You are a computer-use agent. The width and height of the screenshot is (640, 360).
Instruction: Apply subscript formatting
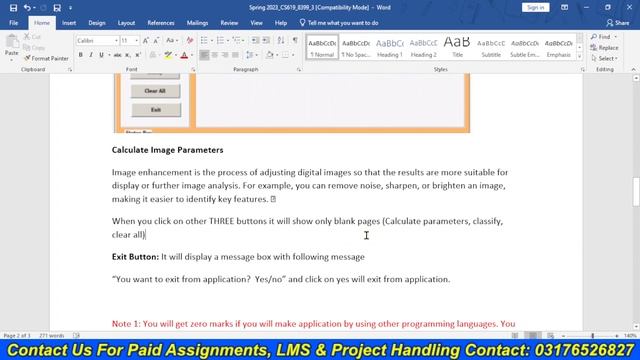128,55
